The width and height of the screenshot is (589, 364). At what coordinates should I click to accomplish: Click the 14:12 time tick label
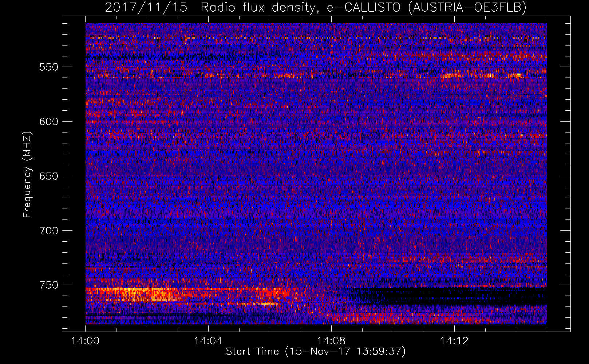coord(454,341)
